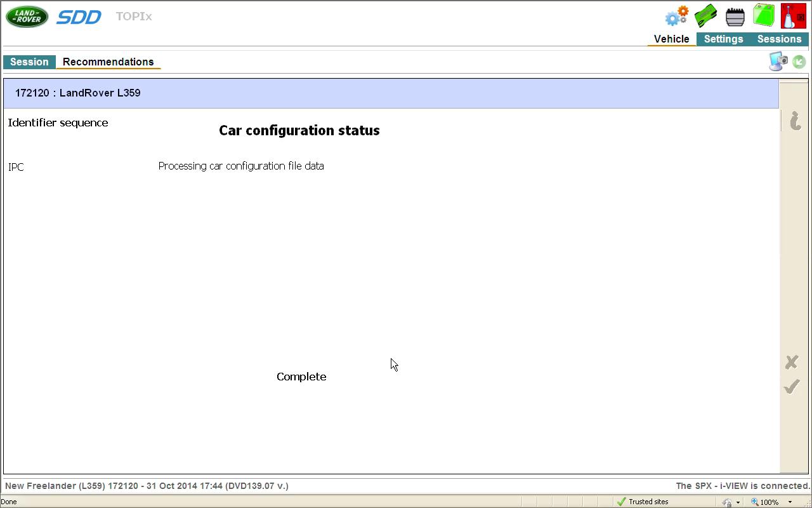Click the green diagnostic device icon

point(705,16)
